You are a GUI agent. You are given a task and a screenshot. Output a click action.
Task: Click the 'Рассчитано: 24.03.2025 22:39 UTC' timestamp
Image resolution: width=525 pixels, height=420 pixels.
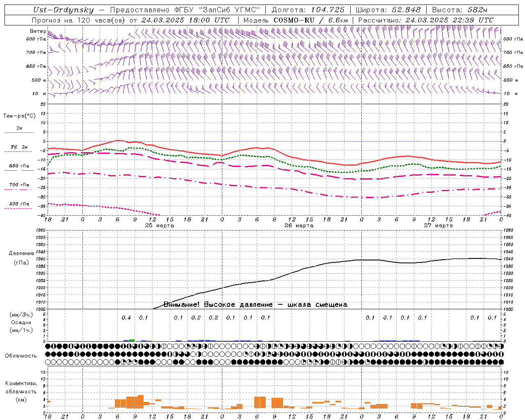pos(426,20)
